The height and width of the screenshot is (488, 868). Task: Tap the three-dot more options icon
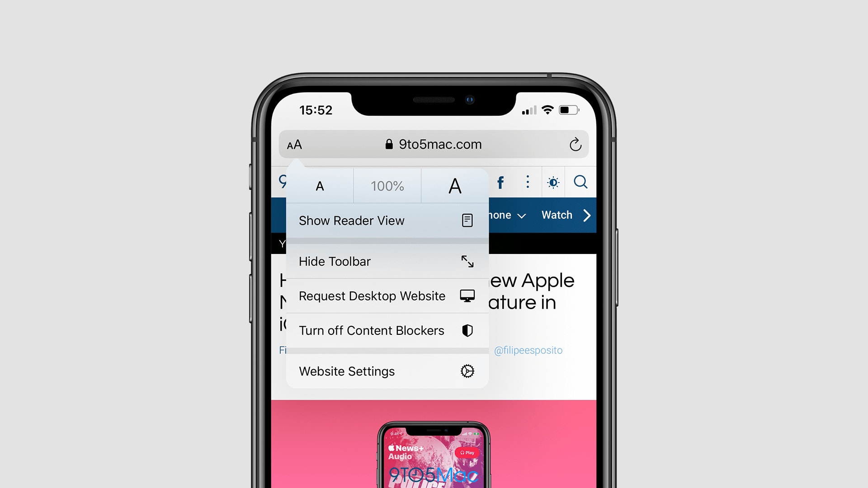tap(526, 183)
